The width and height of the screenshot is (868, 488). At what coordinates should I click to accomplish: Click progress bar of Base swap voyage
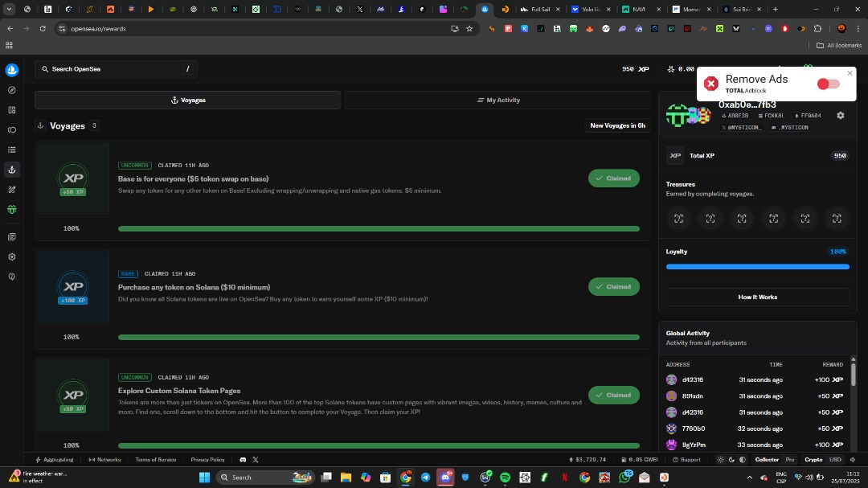[x=379, y=229]
